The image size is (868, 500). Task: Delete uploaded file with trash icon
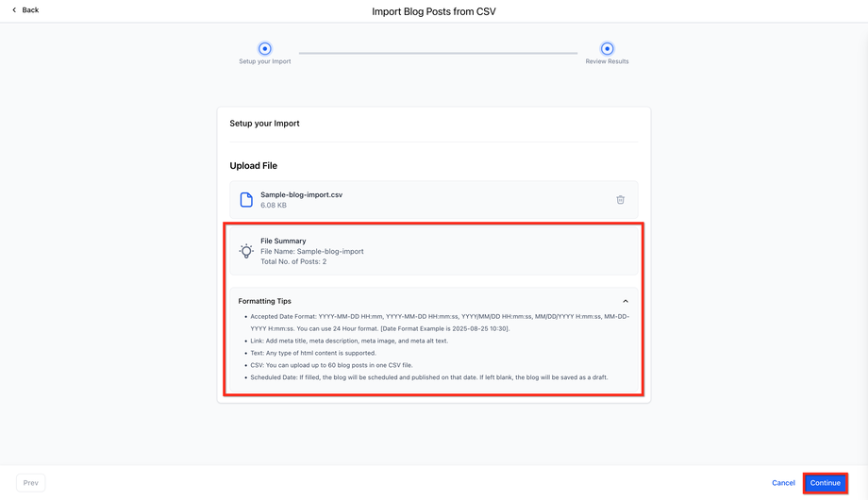(620, 200)
